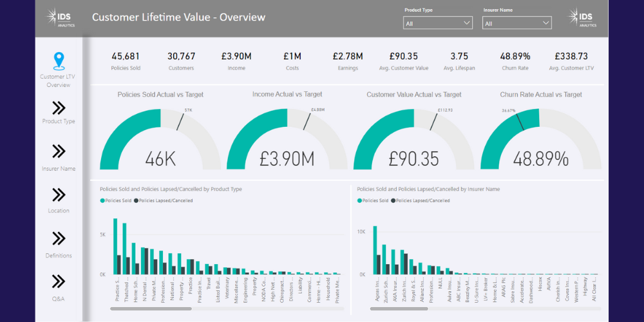Click the Q&A double-chevron icon
The height and width of the screenshot is (322, 644).
tap(59, 281)
